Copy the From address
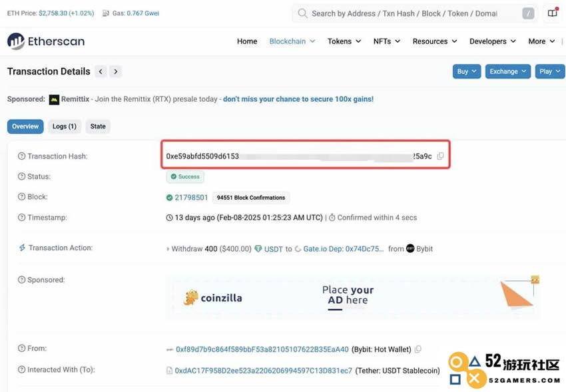Image resolution: width=566 pixels, height=392 pixels. (418, 349)
